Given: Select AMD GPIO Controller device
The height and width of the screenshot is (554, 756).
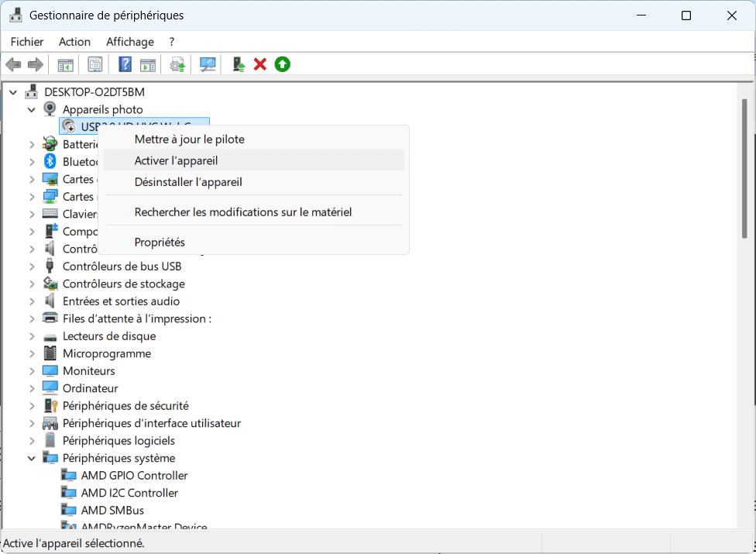Looking at the screenshot, I should (134, 476).
